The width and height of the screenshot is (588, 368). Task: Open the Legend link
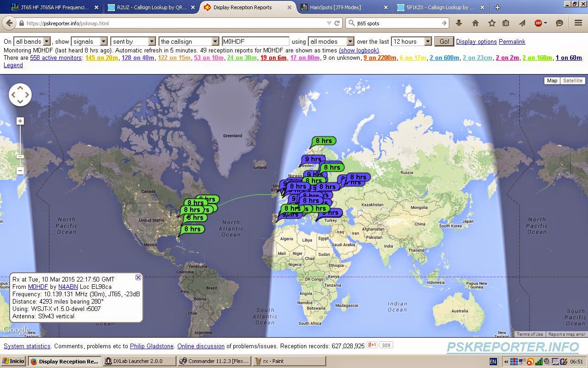[13, 65]
